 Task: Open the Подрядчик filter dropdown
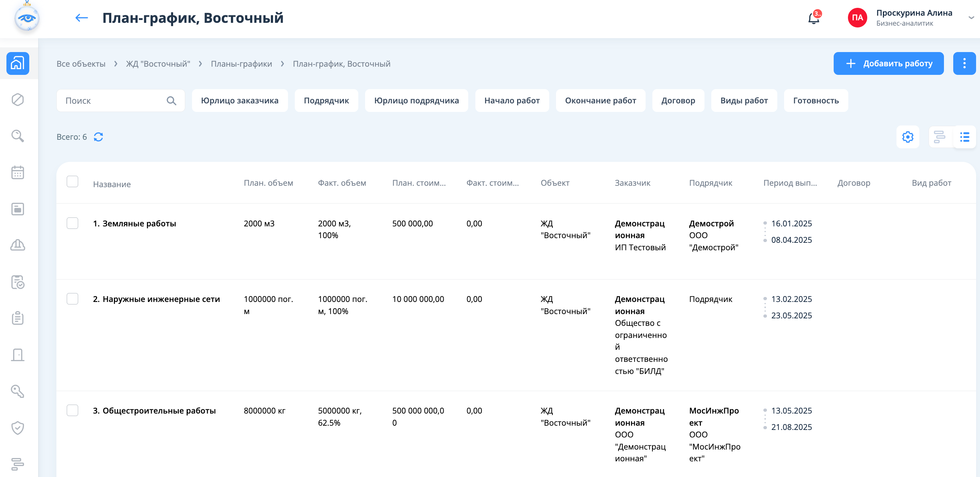326,101
